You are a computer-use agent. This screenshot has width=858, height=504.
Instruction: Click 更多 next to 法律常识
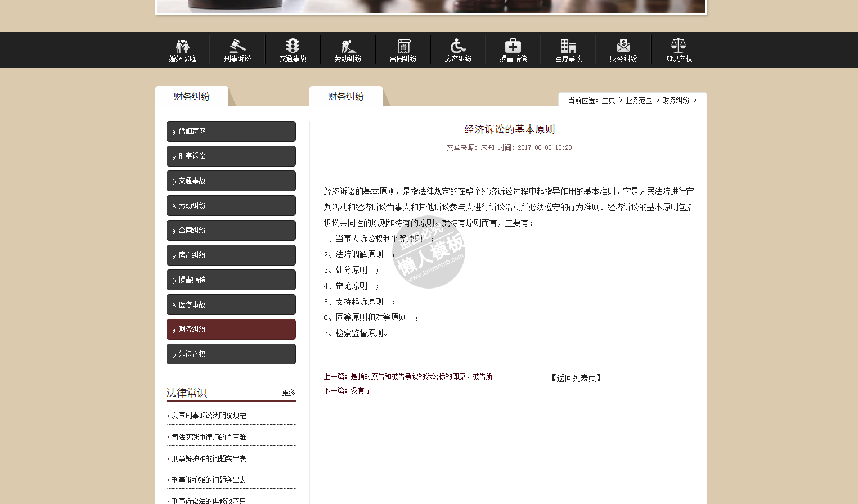289,393
